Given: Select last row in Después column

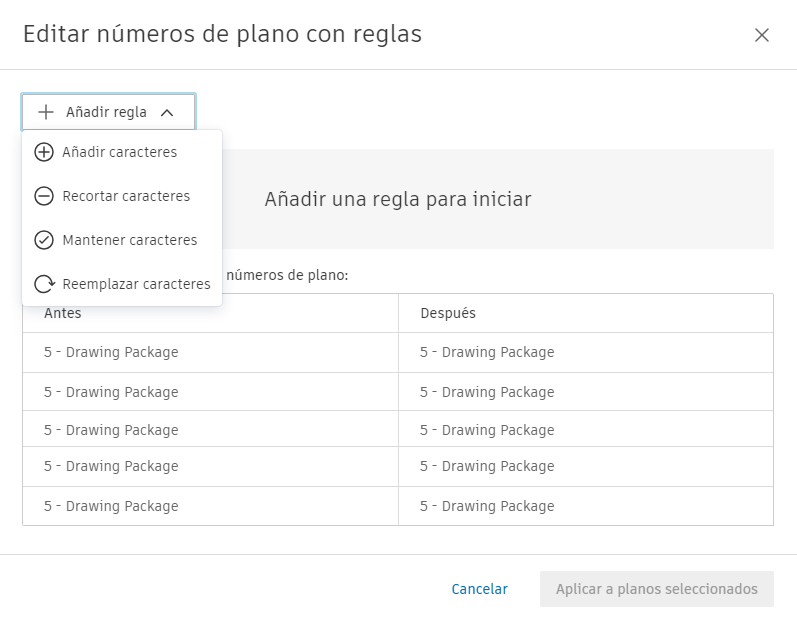Looking at the screenshot, I should [487, 506].
